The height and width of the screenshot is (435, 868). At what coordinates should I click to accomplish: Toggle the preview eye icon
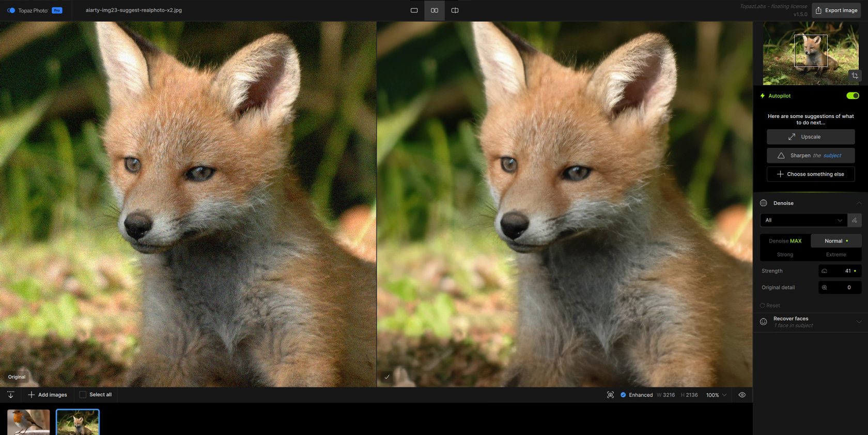742,395
